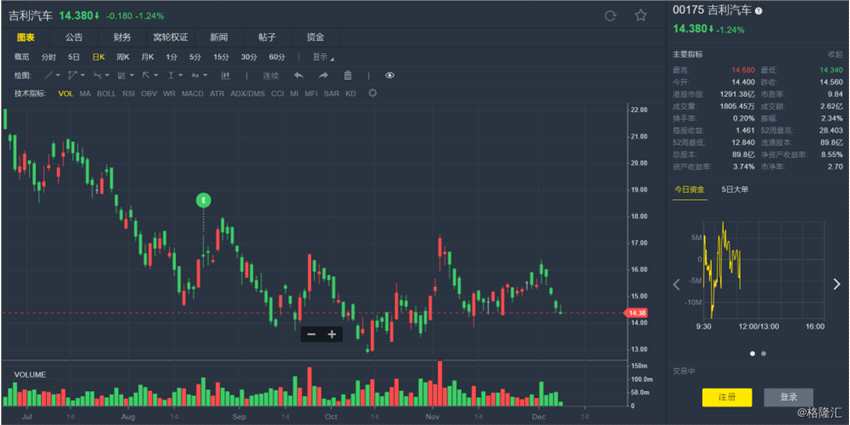Switch to the 图表 chart tab
Image resolution: width=850 pixels, height=425 pixels.
[25, 37]
